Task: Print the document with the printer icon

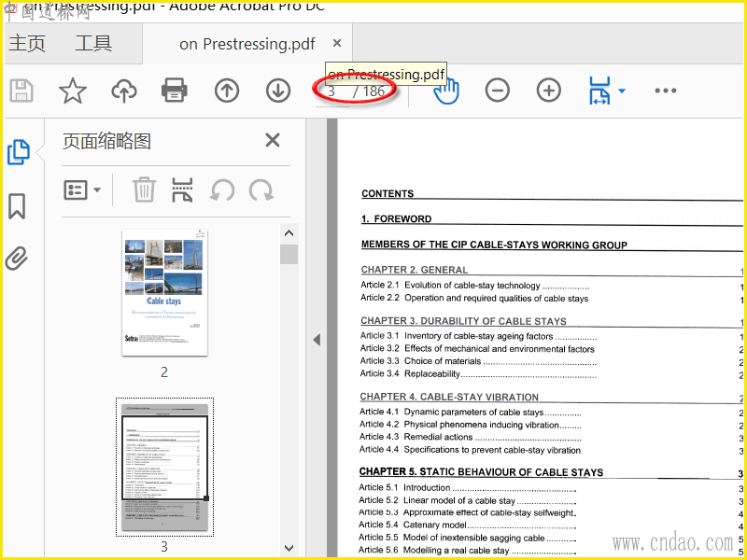Action: coord(175,90)
